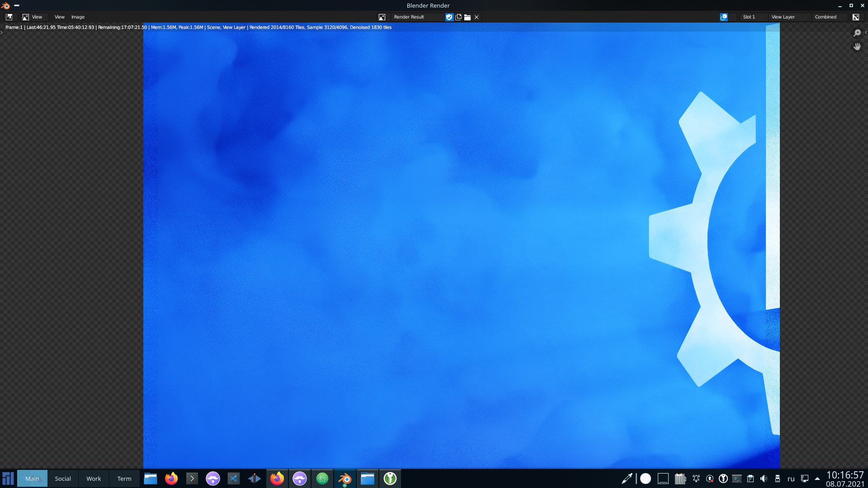The height and width of the screenshot is (488, 868).
Task: Switch the ru keyboard layout indicator
Action: click(791, 479)
